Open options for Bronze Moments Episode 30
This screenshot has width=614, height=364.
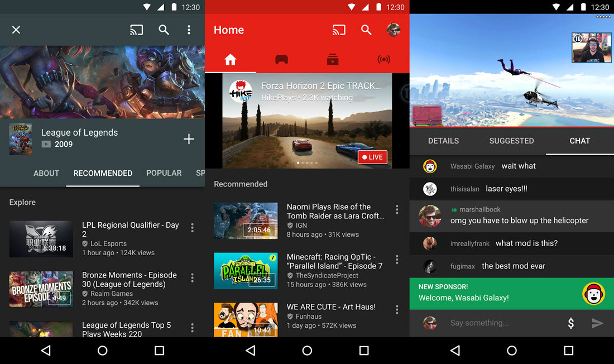click(x=192, y=278)
